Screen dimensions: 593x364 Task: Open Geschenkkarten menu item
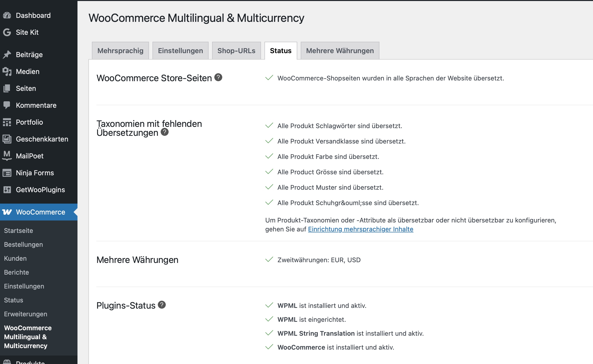(x=39, y=139)
